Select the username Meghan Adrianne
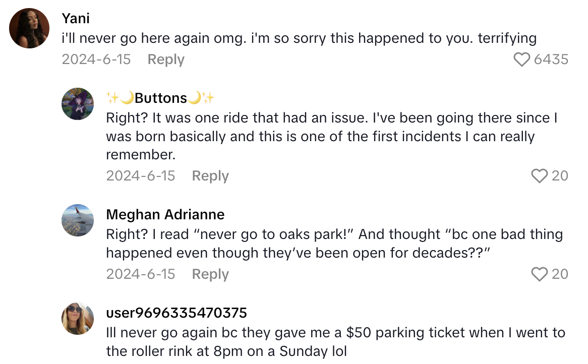The image size is (588, 364). tap(165, 214)
